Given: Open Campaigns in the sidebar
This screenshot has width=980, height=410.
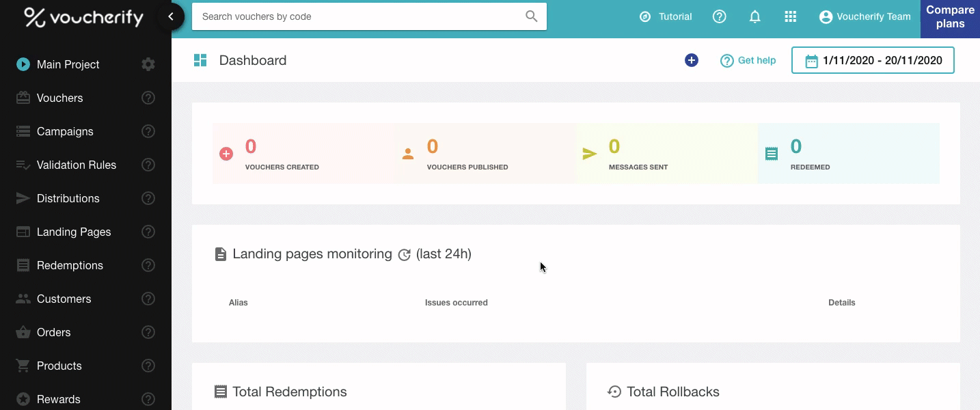Looking at the screenshot, I should 65,131.
